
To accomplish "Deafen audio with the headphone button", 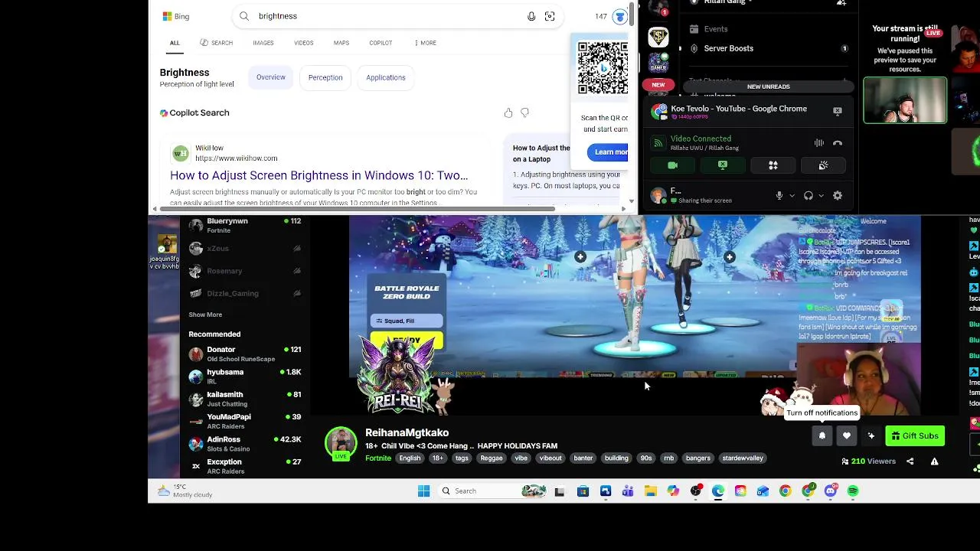I will click(x=808, y=196).
